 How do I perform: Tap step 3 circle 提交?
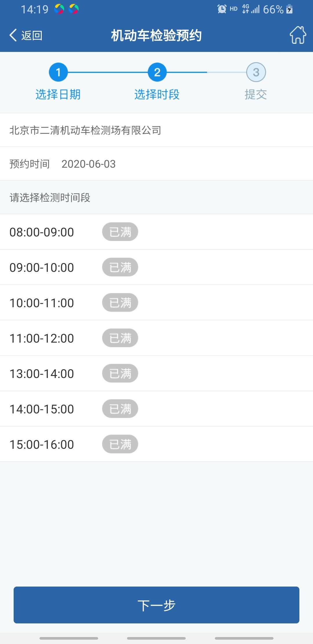(256, 72)
